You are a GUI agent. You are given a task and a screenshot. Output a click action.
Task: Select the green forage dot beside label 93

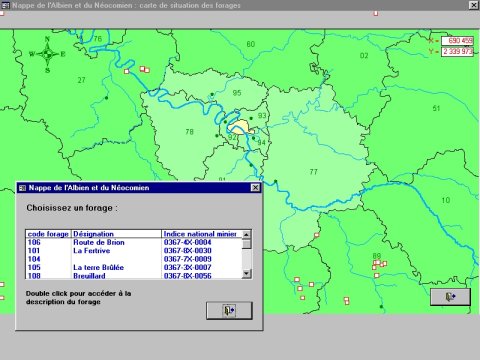click(251, 118)
